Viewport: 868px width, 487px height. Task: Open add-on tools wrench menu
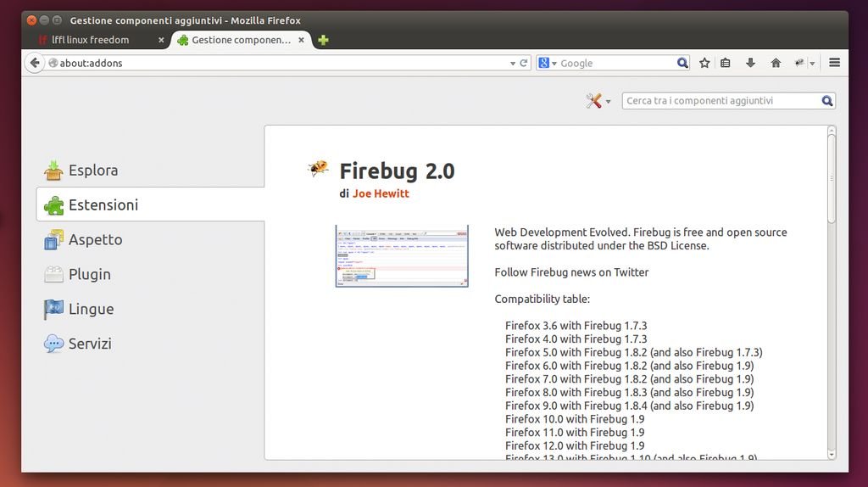tap(598, 101)
